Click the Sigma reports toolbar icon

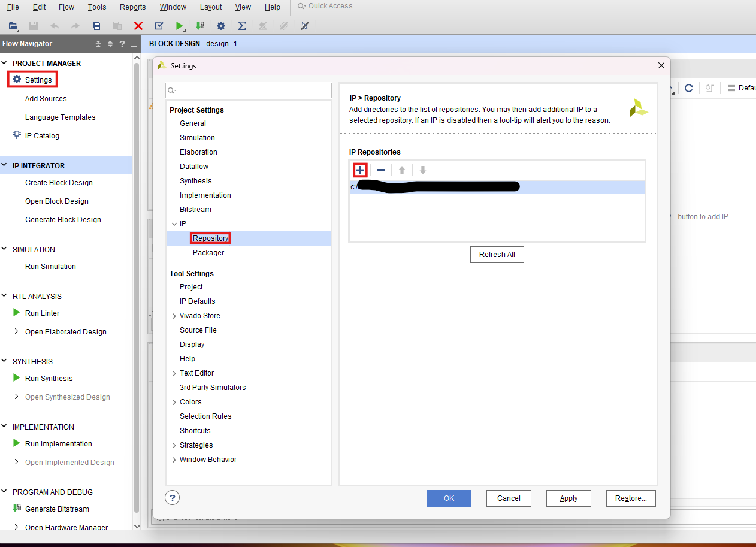[242, 26]
